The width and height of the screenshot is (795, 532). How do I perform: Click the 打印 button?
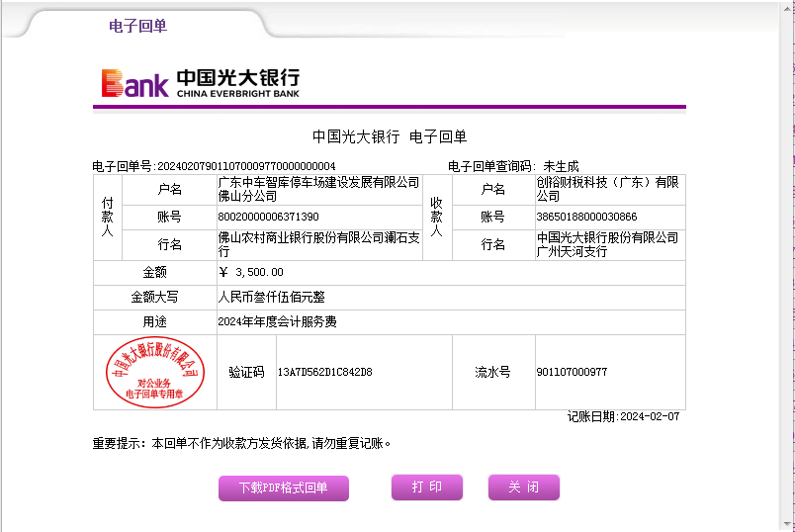pos(427,487)
